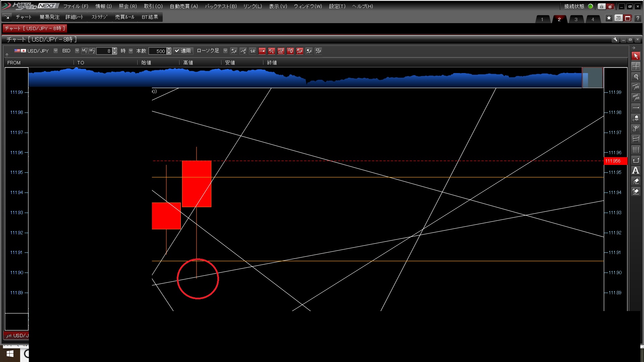Select the zoom magnifier tool
The height and width of the screenshot is (362, 644).
pos(636,77)
